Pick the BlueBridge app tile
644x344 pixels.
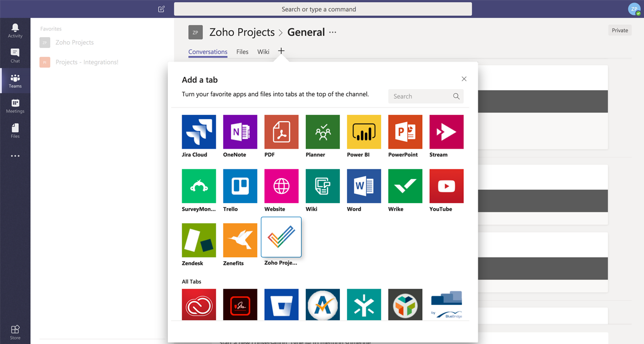coord(446,304)
